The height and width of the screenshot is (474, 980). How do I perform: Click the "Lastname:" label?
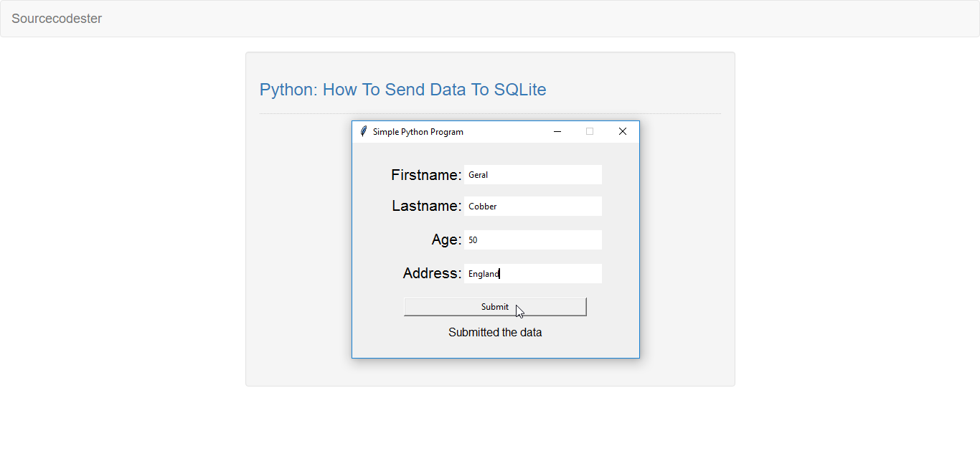pos(427,207)
